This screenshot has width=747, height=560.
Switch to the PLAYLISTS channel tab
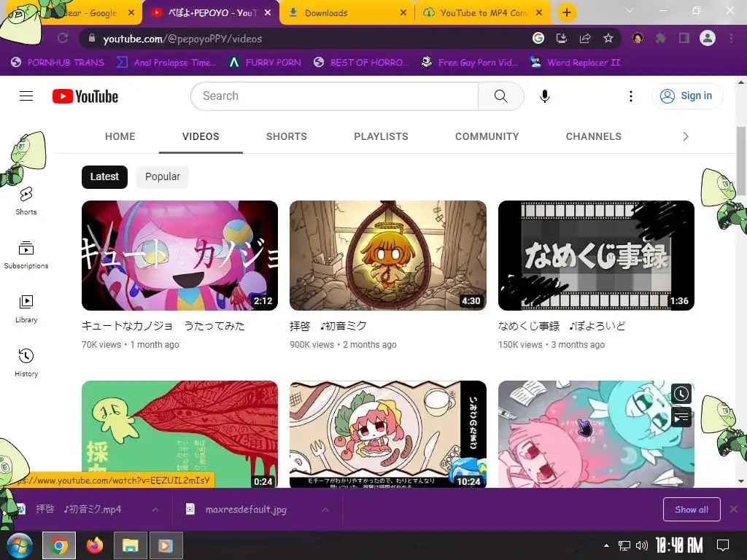381,136
